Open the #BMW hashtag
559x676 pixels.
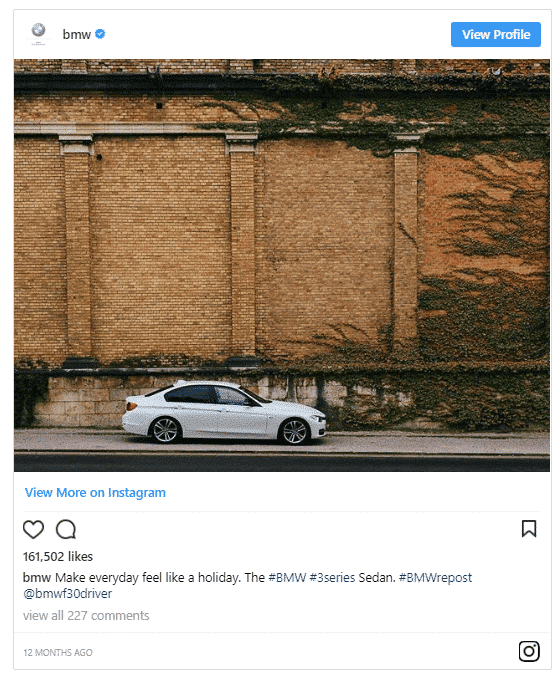point(287,577)
